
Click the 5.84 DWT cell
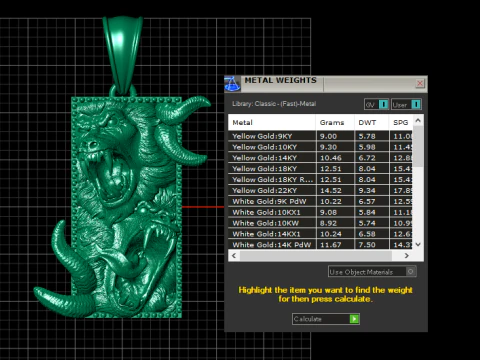click(372, 212)
